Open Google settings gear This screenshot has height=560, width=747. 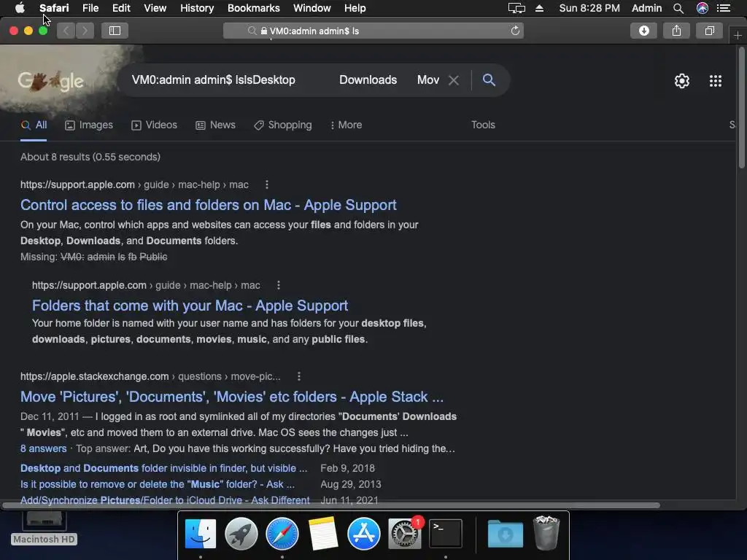coord(682,81)
